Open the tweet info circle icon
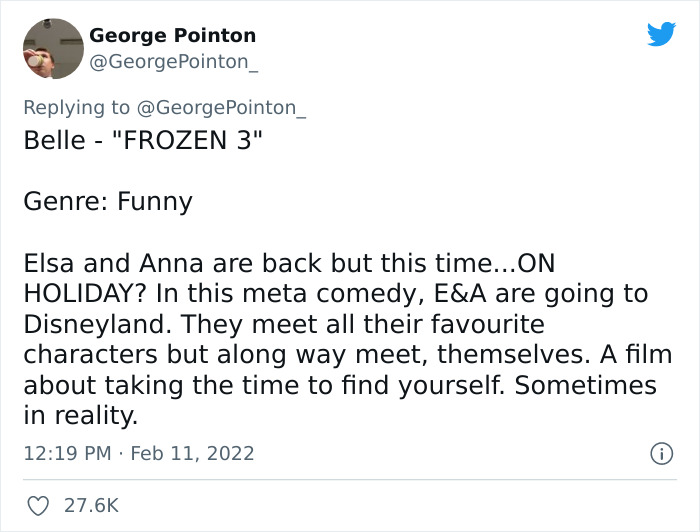Image resolution: width=700 pixels, height=532 pixels. (660, 453)
